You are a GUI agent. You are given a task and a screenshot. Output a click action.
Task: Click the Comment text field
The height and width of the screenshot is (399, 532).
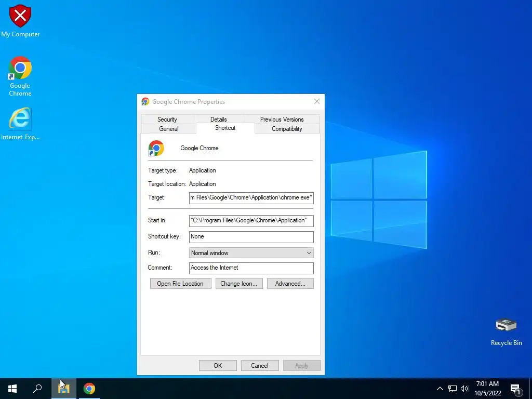[x=251, y=268]
